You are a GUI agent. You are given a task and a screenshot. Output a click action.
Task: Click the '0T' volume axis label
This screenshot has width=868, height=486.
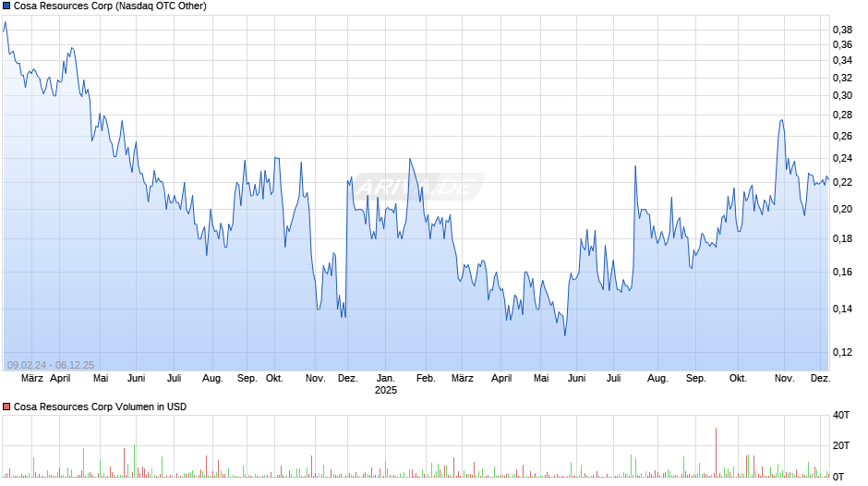point(838,477)
